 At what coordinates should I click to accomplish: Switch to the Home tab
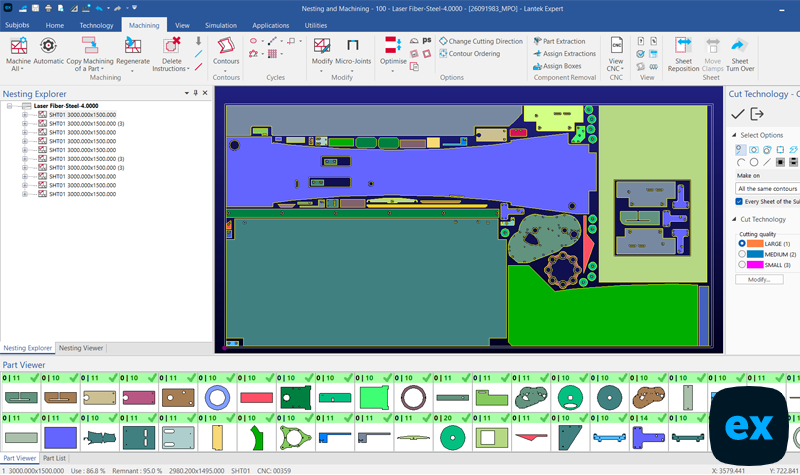[55, 25]
